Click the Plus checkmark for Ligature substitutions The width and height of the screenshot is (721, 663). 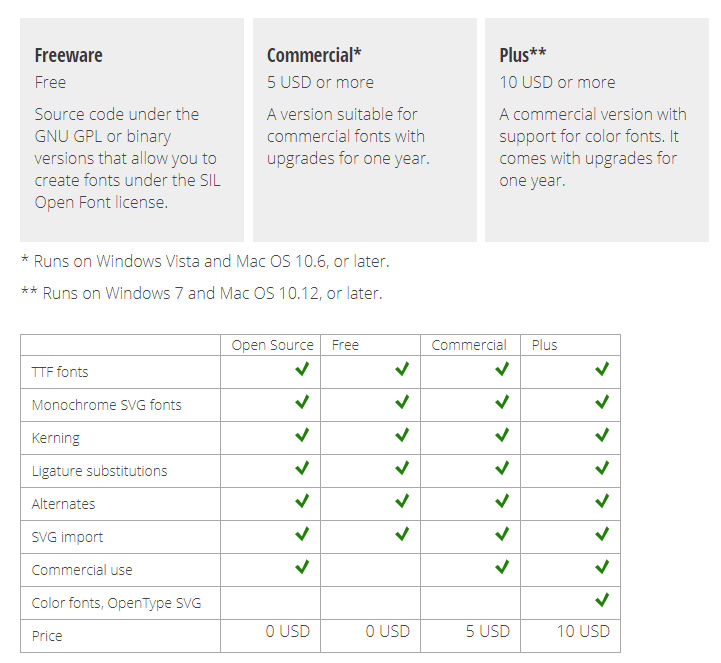pyautogui.click(x=602, y=469)
